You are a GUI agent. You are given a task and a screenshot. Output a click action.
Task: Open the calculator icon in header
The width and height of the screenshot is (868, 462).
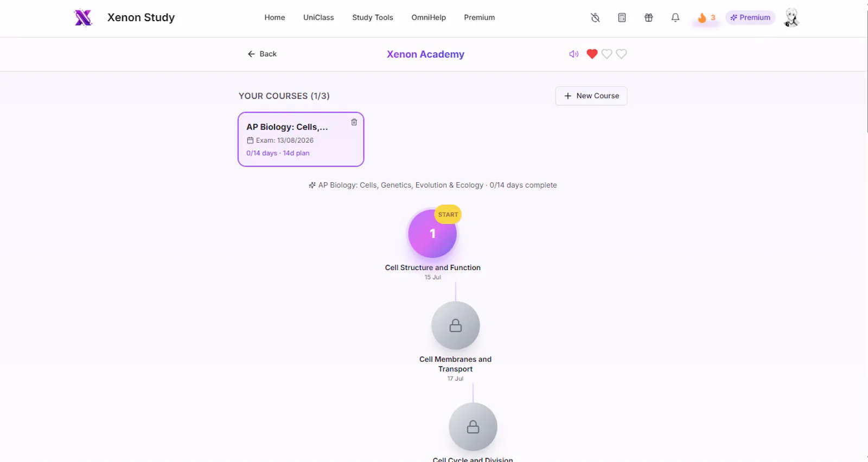pyautogui.click(x=622, y=17)
